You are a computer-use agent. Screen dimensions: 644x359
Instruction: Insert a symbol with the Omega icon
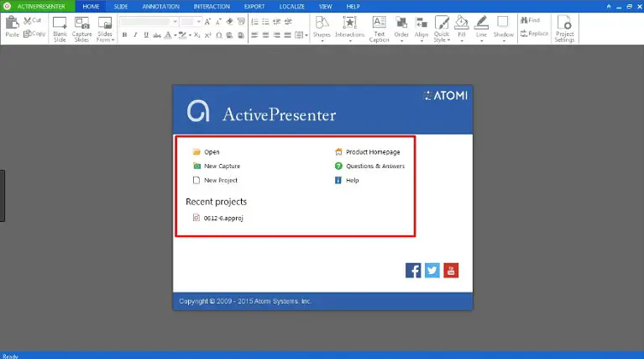pyautogui.click(x=219, y=35)
